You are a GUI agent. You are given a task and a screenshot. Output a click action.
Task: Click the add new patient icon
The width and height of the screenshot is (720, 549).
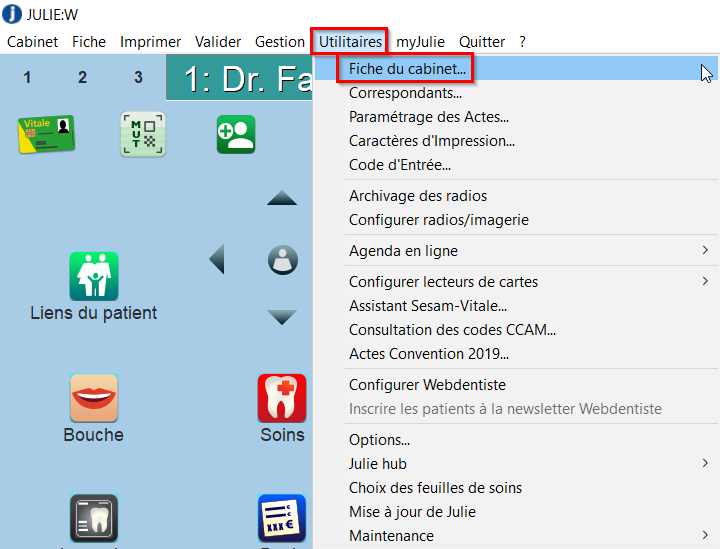point(236,134)
